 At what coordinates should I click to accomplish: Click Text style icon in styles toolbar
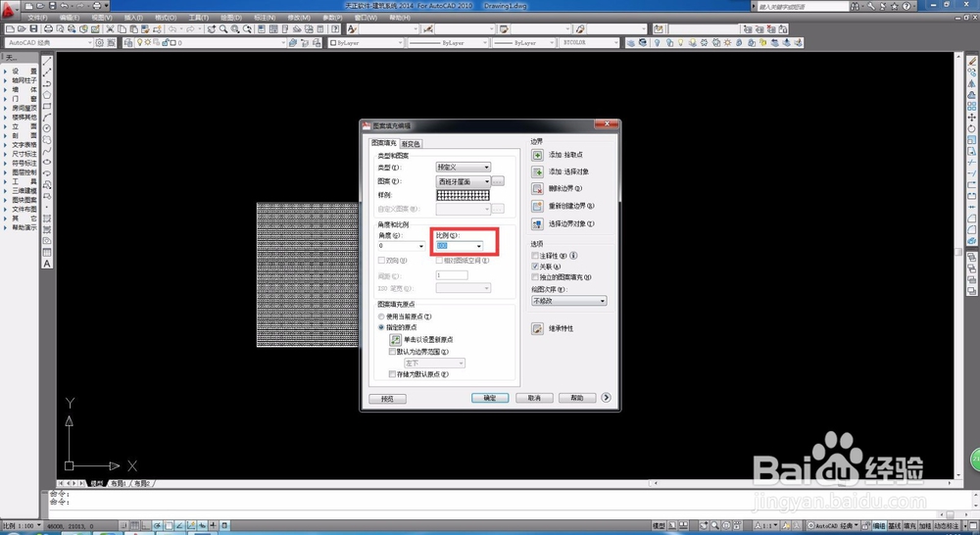[352, 28]
